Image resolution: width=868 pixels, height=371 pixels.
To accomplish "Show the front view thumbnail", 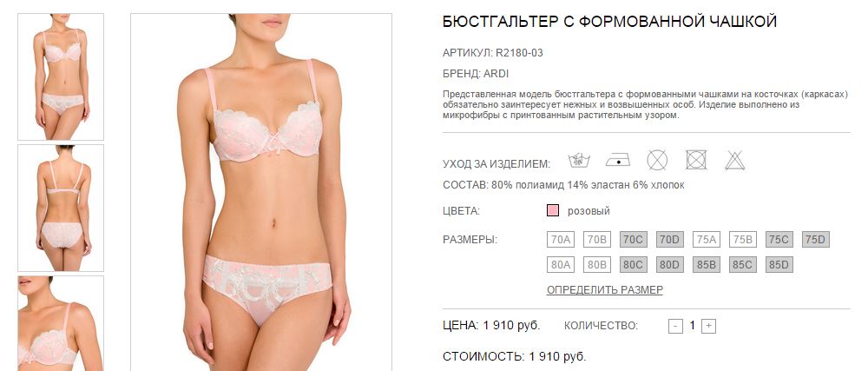I will [x=61, y=77].
